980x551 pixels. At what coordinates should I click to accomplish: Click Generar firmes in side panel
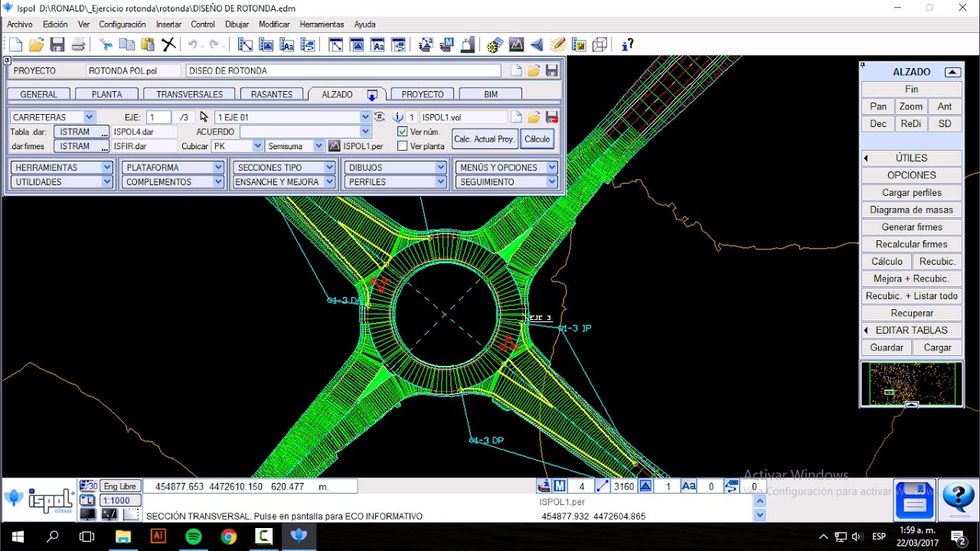[911, 227]
